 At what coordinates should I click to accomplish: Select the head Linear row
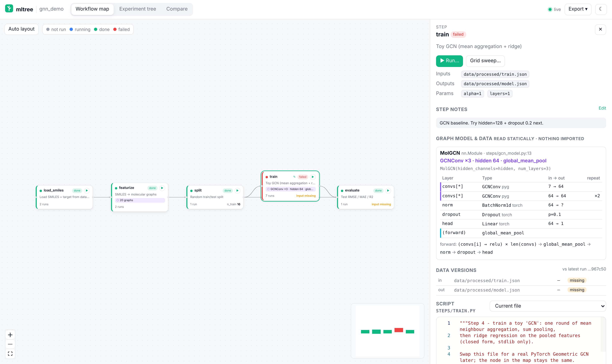(521, 224)
